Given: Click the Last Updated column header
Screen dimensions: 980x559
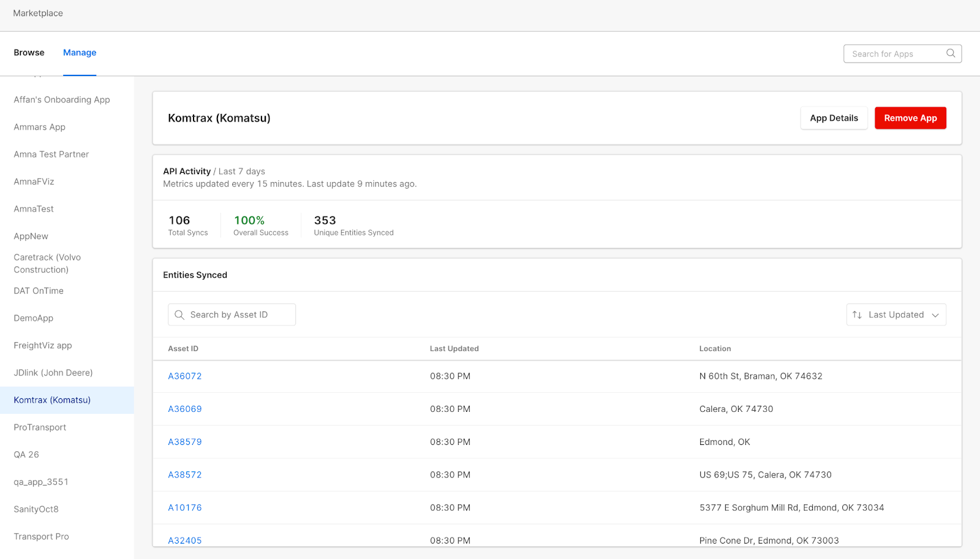Looking at the screenshot, I should pyautogui.click(x=454, y=349).
